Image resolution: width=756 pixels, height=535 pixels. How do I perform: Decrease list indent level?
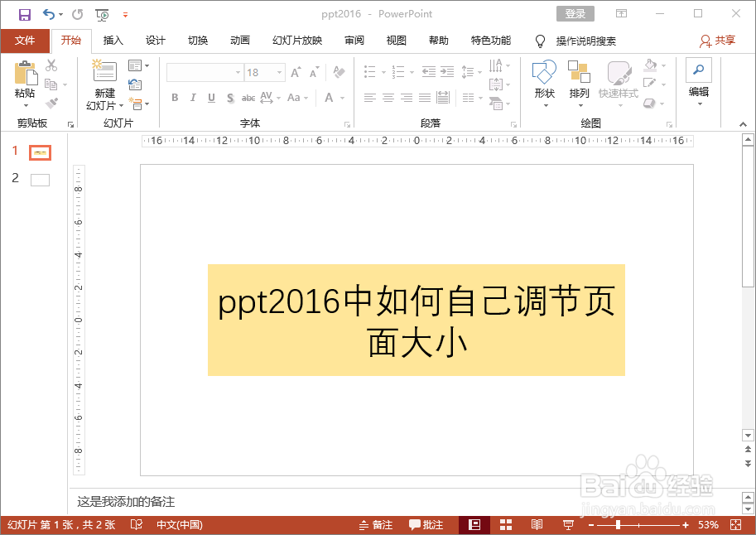click(x=429, y=72)
